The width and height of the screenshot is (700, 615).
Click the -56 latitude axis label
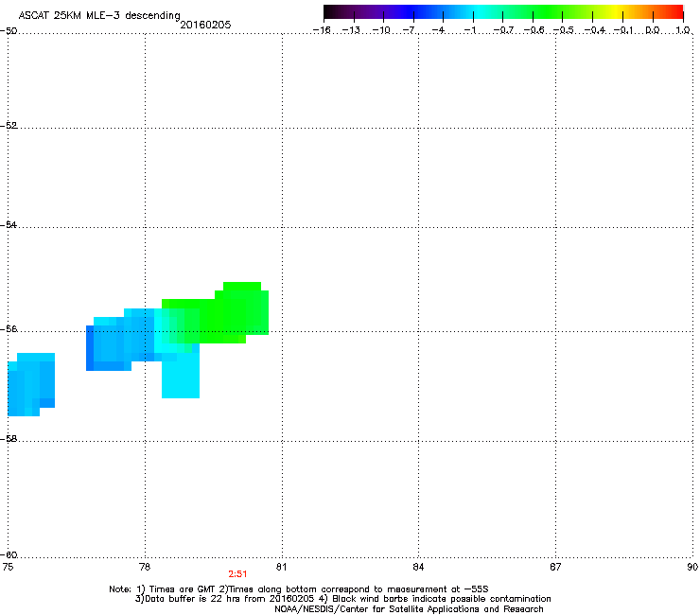[x=9, y=329]
